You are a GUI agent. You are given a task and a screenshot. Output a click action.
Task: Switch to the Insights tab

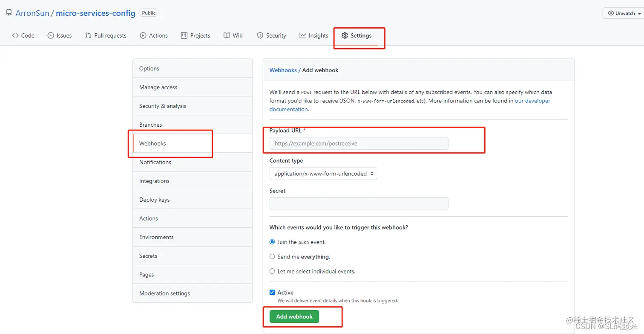(x=314, y=35)
